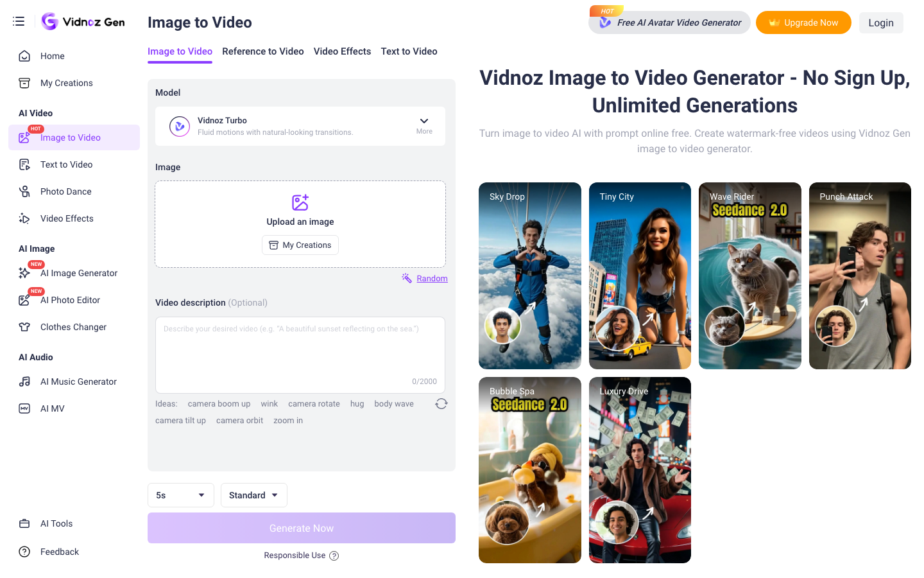Click the Vidnoz Turbo model logo icon

click(x=180, y=127)
